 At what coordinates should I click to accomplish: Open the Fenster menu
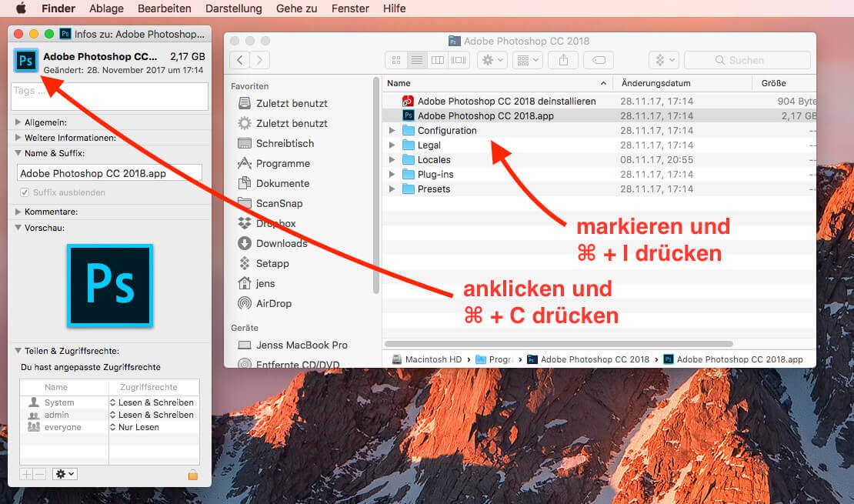coord(350,8)
